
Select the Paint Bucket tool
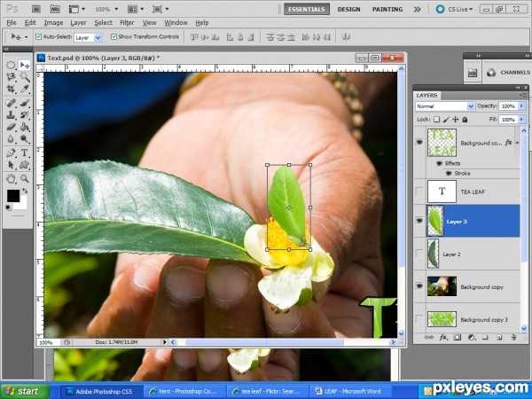25,127
